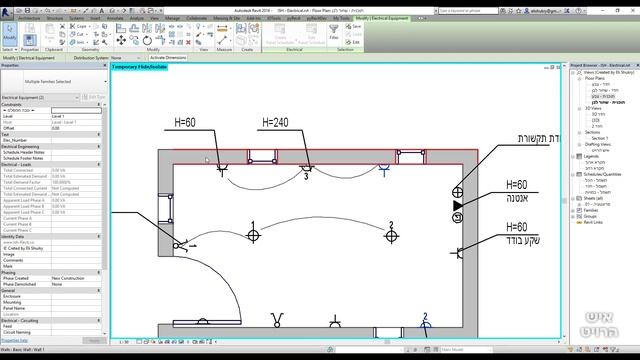Open the Systems ribbon tab
Image resolution: width=640 pixels, height=360 pixels.
[x=76, y=18]
